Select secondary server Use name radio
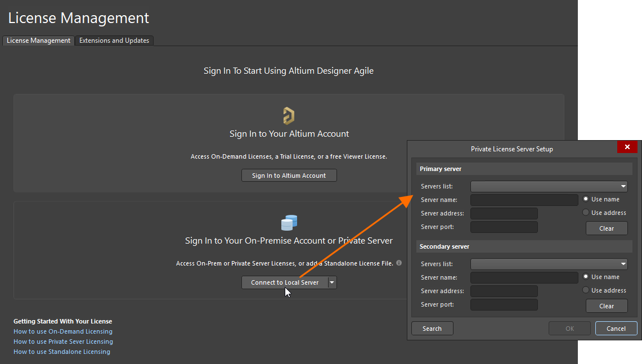Screen dimensions: 642x364 click(x=586, y=277)
